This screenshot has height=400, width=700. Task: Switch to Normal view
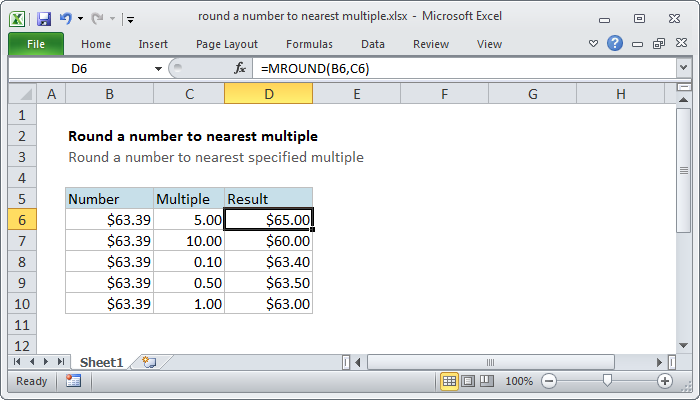tap(450, 381)
